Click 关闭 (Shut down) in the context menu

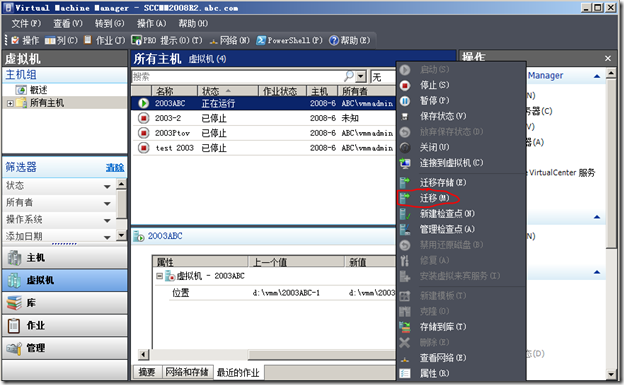pyautogui.click(x=434, y=147)
